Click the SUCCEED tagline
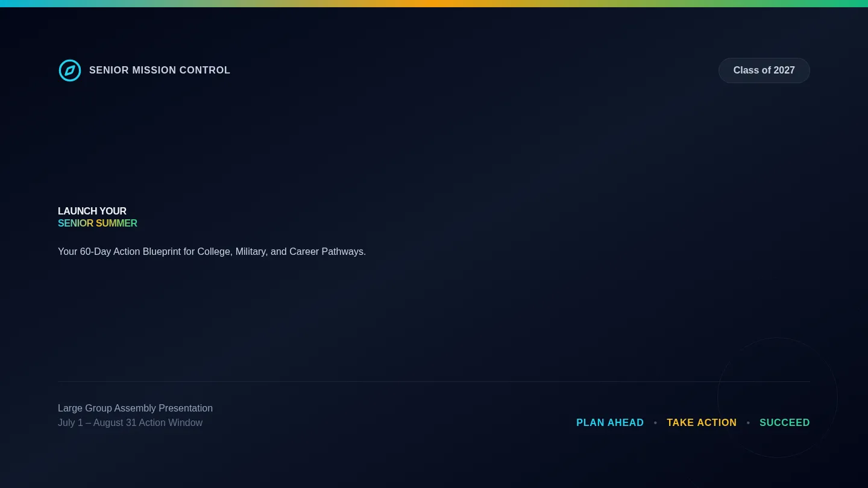Viewport: 868px width, 488px height. [785, 423]
